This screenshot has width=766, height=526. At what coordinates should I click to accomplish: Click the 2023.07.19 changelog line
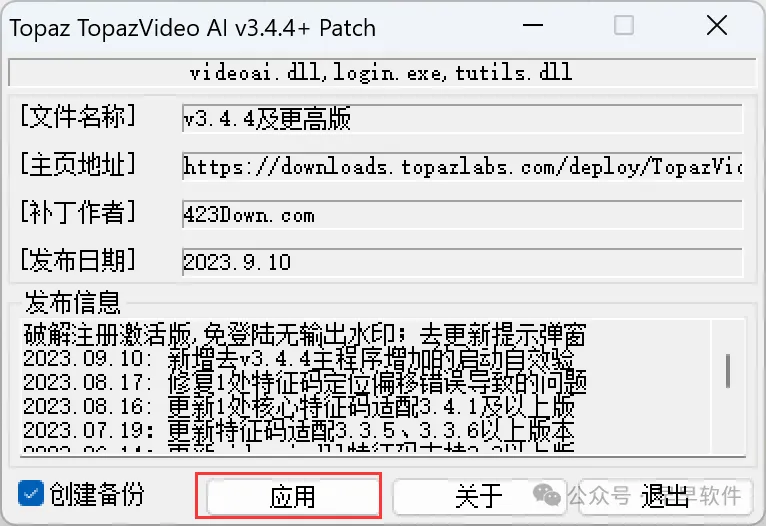tap(298, 431)
